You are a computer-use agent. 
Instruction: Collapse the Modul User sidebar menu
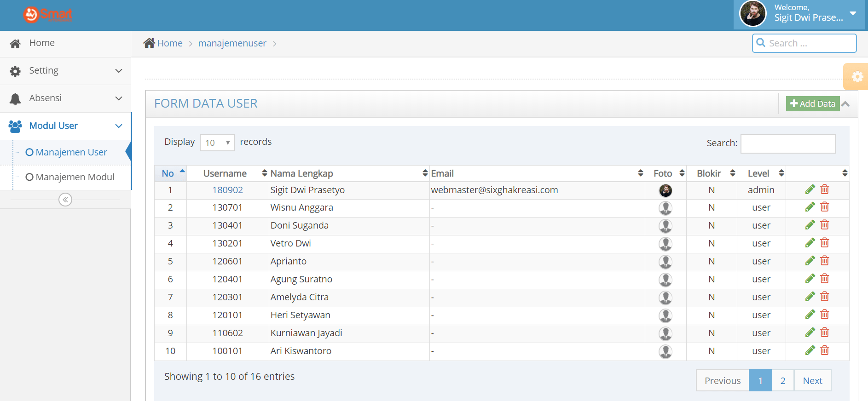click(65, 126)
